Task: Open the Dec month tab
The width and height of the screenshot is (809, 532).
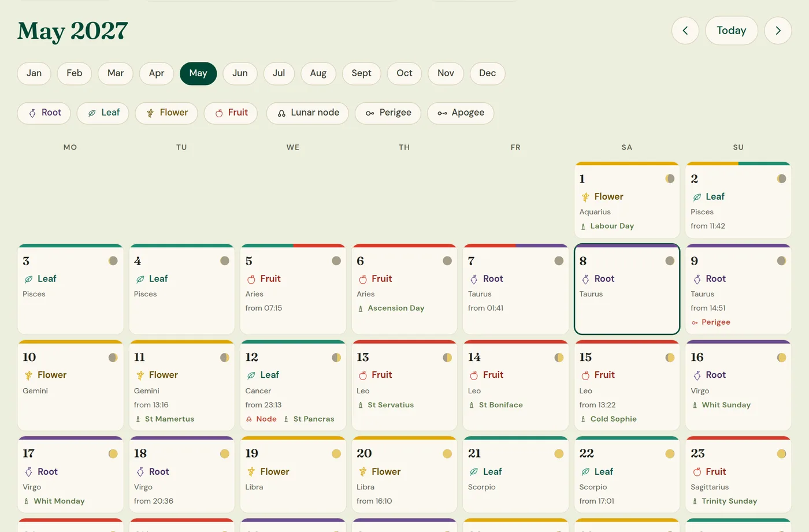Action: (488, 73)
